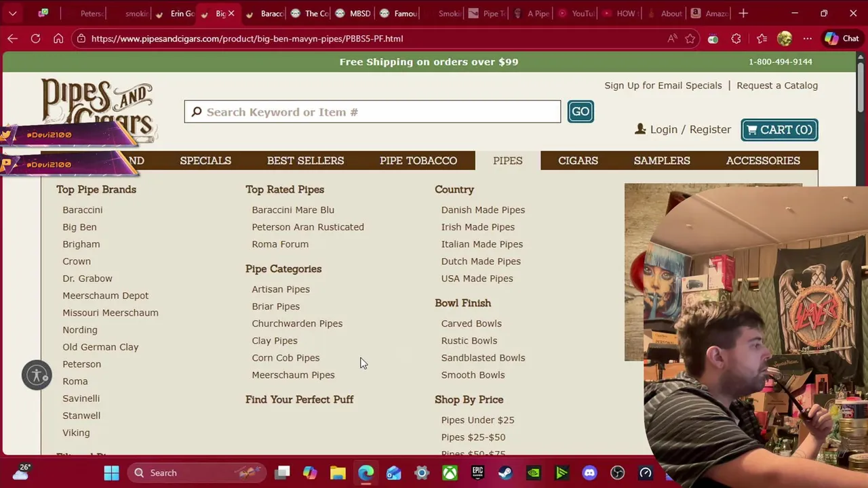Open Find Your Perfect Puff
This screenshot has height=488, width=868.
(x=299, y=399)
